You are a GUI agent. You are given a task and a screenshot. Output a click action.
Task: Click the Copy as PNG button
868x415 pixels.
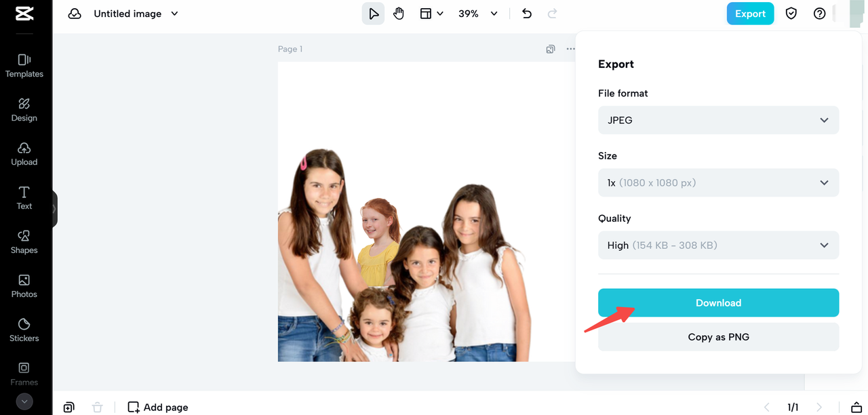(x=718, y=337)
